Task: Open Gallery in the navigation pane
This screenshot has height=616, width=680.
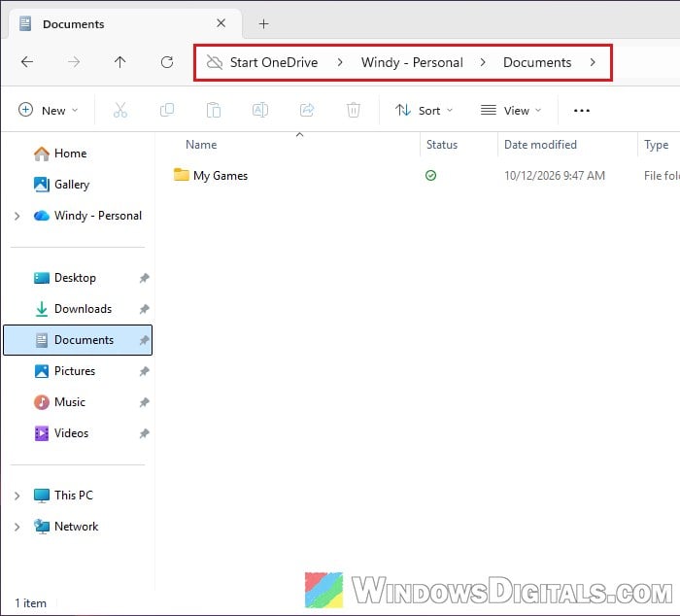Action: pos(72,185)
